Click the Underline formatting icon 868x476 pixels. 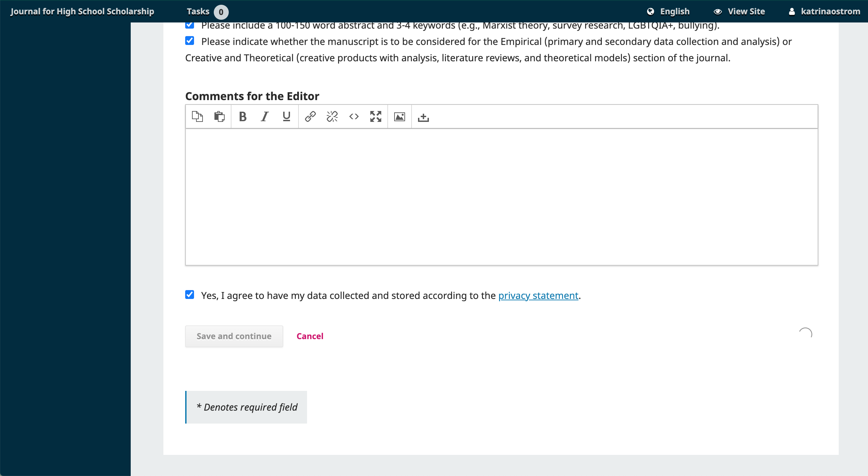point(286,117)
